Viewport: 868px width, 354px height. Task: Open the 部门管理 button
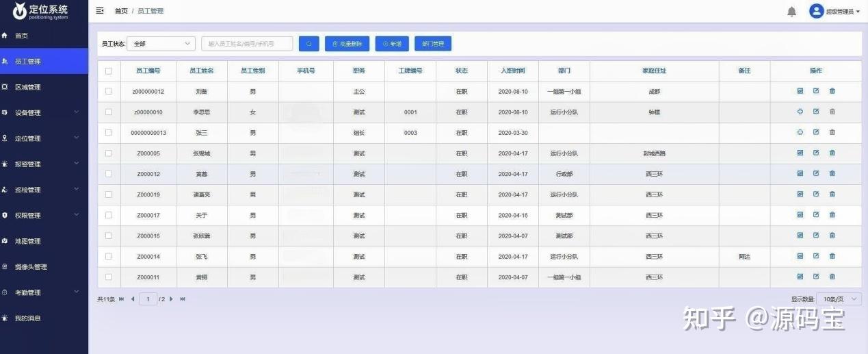coord(433,44)
